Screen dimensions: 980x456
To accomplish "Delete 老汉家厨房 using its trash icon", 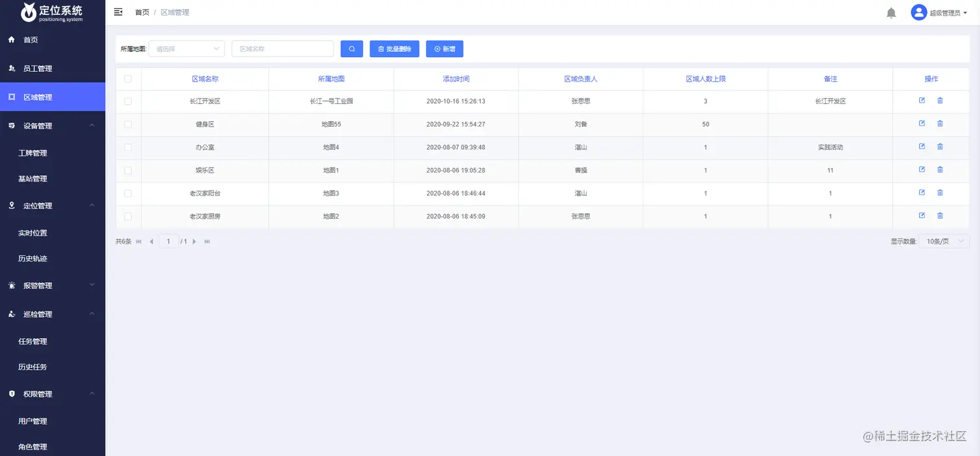I will point(940,215).
